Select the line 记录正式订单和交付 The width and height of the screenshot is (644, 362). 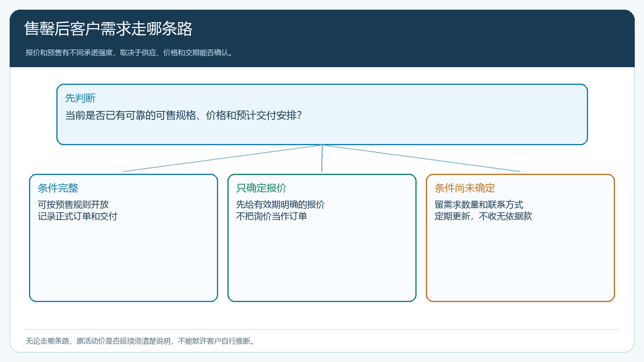78,216
